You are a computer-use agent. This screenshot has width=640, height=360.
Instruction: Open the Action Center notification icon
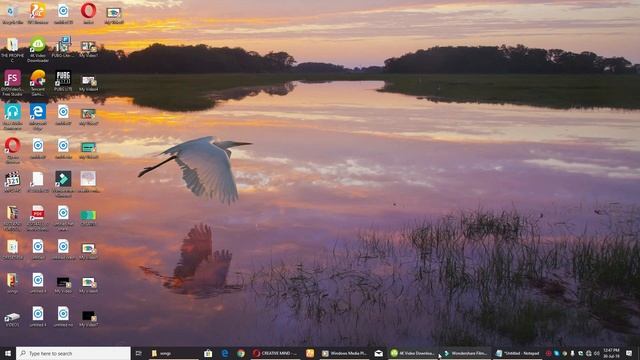tap(629, 353)
